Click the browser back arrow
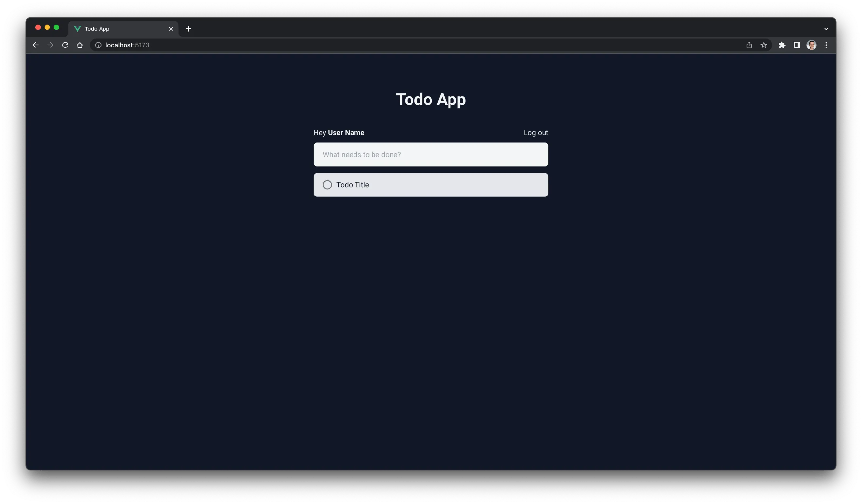This screenshot has height=504, width=862. [x=36, y=45]
